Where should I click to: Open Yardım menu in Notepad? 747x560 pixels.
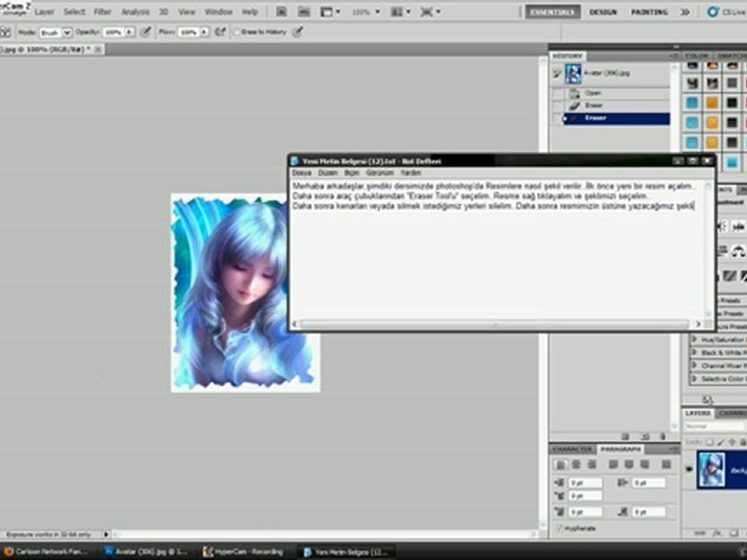[x=411, y=173]
